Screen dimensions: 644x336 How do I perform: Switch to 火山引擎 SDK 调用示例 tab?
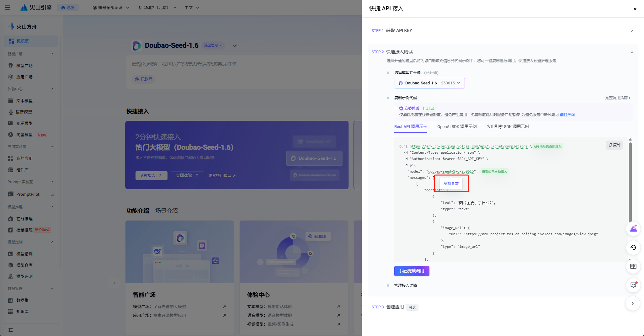click(x=508, y=126)
